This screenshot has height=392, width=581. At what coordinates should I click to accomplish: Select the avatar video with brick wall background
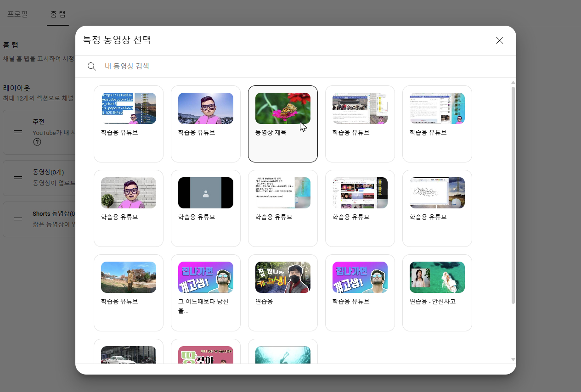(x=129, y=208)
